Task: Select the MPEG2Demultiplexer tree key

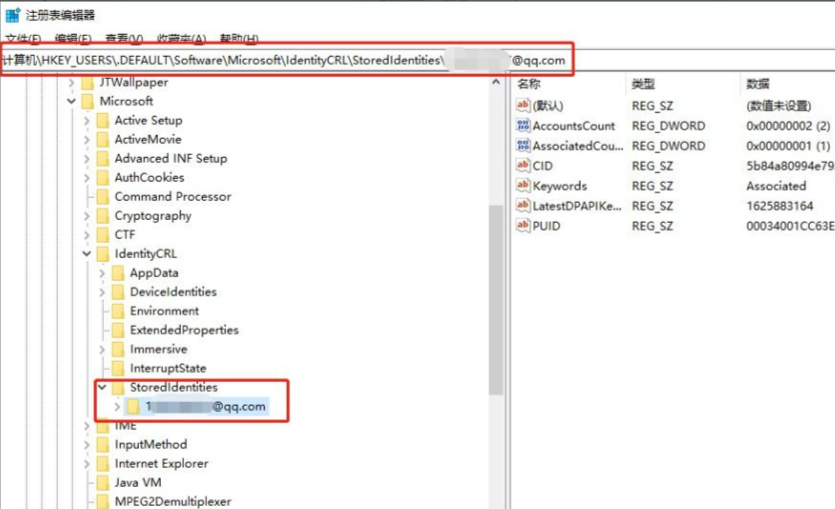Action: (x=173, y=502)
